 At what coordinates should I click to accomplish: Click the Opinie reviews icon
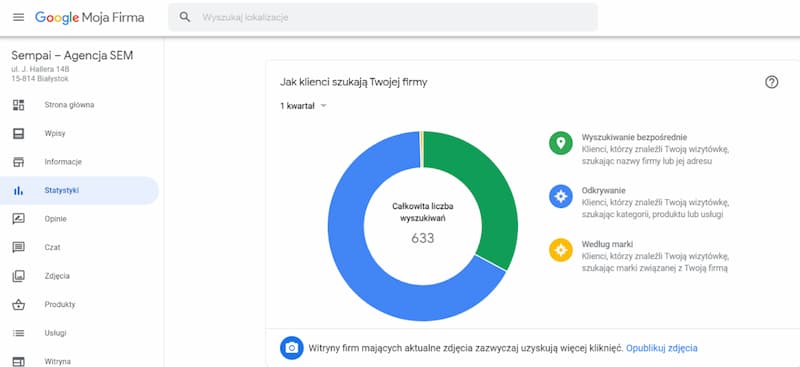click(x=18, y=219)
